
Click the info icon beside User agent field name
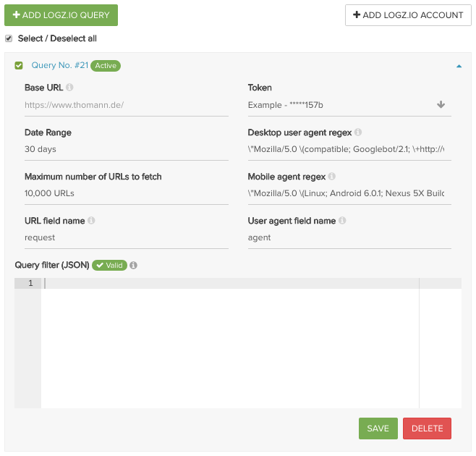point(342,221)
